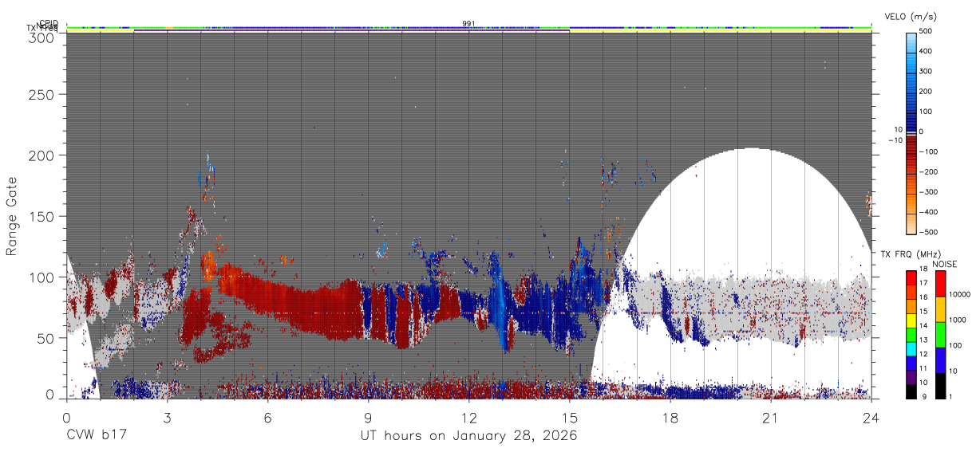Click the 14 MHz tick on TX FRQ scale

click(923, 327)
